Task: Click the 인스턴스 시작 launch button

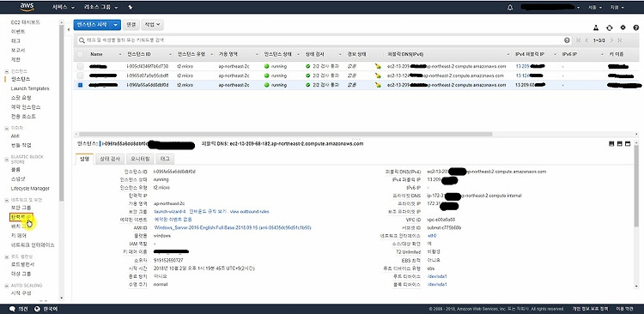Action: tap(93, 25)
